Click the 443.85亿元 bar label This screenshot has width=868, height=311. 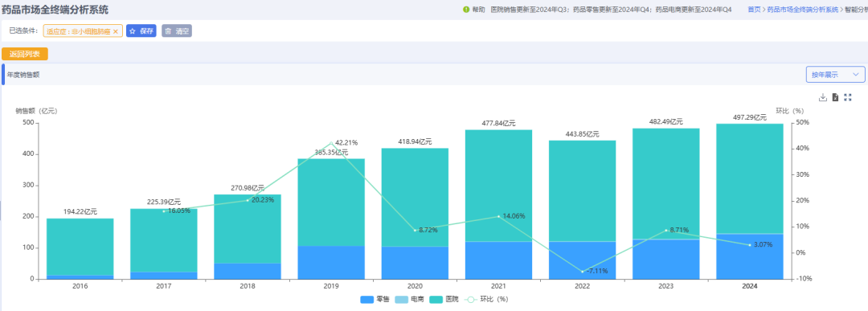pyautogui.click(x=583, y=134)
